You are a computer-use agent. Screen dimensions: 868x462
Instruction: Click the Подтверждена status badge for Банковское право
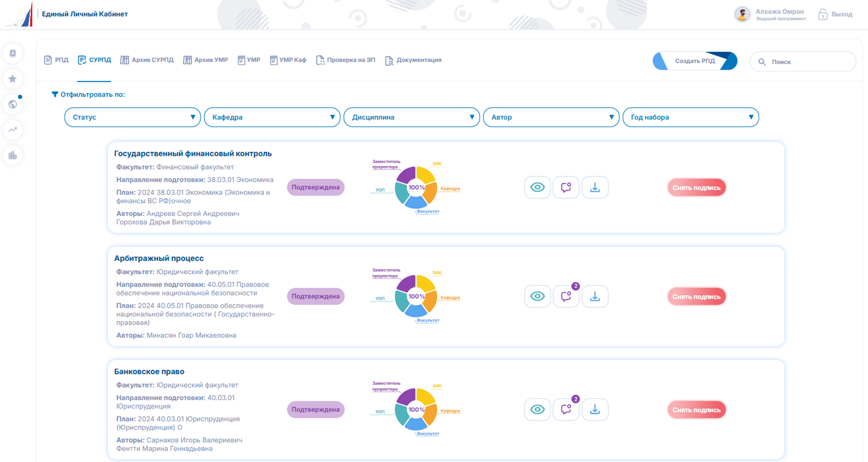(x=315, y=410)
